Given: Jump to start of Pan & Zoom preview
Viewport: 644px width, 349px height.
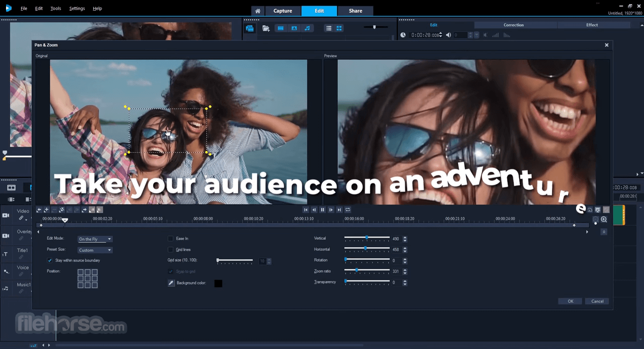Looking at the screenshot, I should coord(306,210).
